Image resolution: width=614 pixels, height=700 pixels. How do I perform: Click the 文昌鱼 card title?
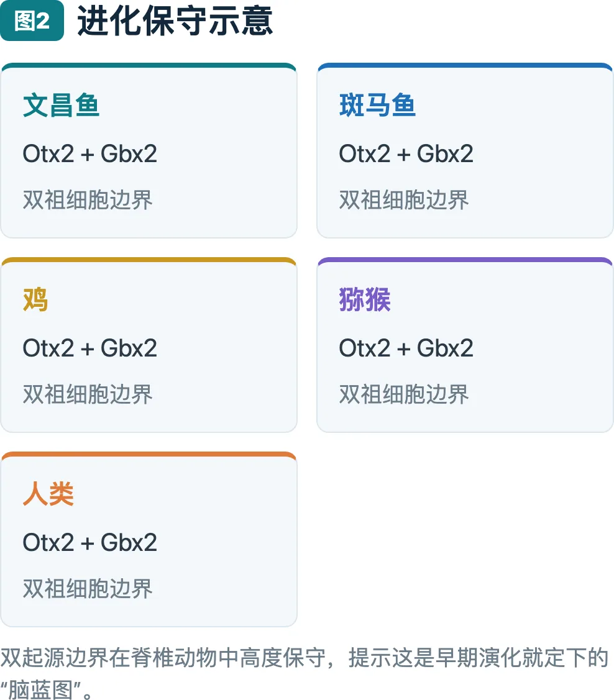(61, 106)
